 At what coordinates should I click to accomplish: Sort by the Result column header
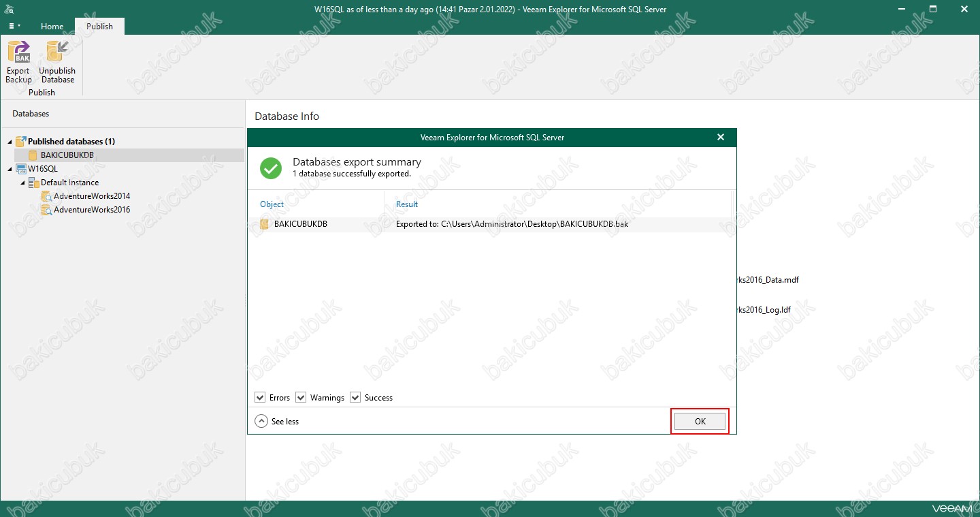coord(407,204)
